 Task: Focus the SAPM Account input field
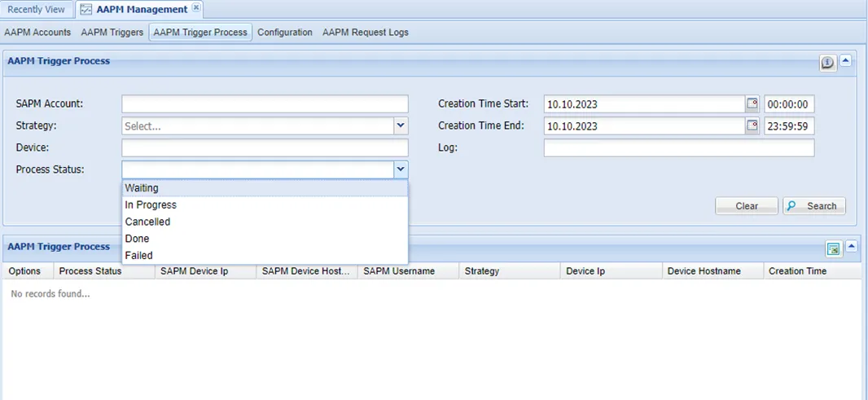[x=265, y=104]
